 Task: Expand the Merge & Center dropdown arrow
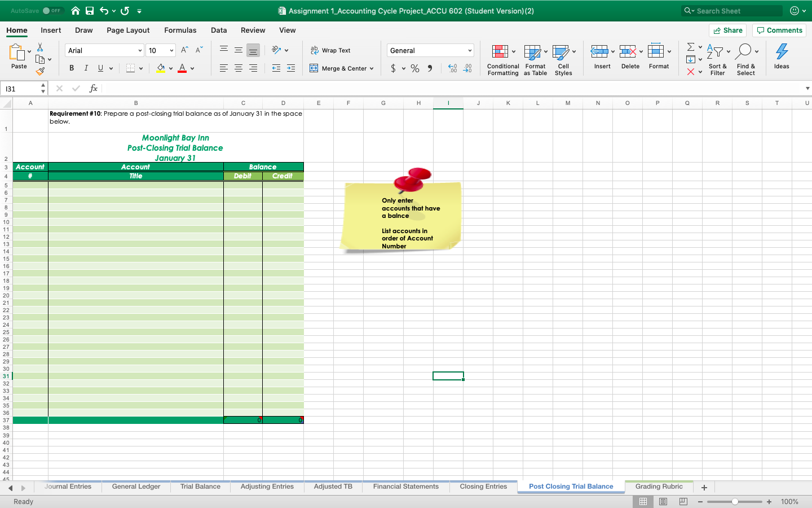(x=372, y=68)
